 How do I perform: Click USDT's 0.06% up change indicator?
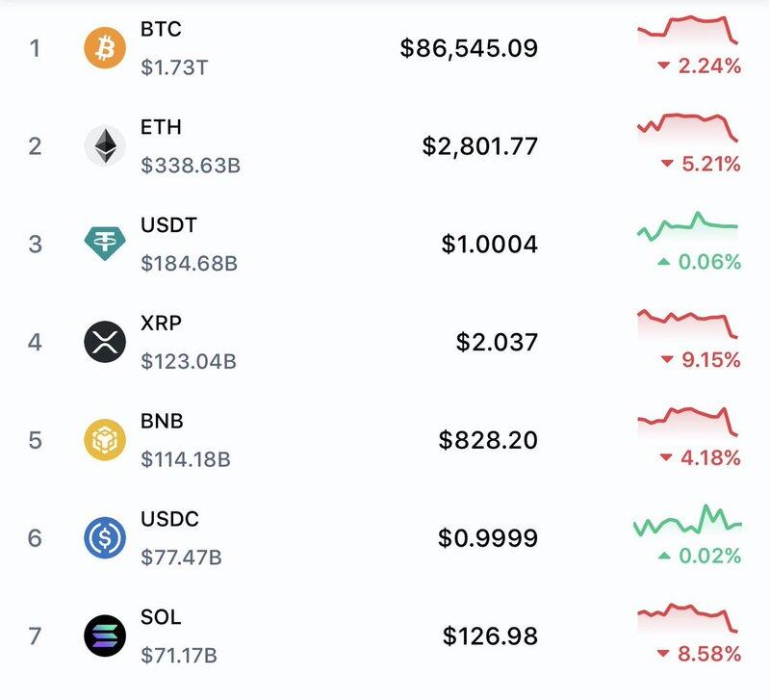(x=700, y=262)
